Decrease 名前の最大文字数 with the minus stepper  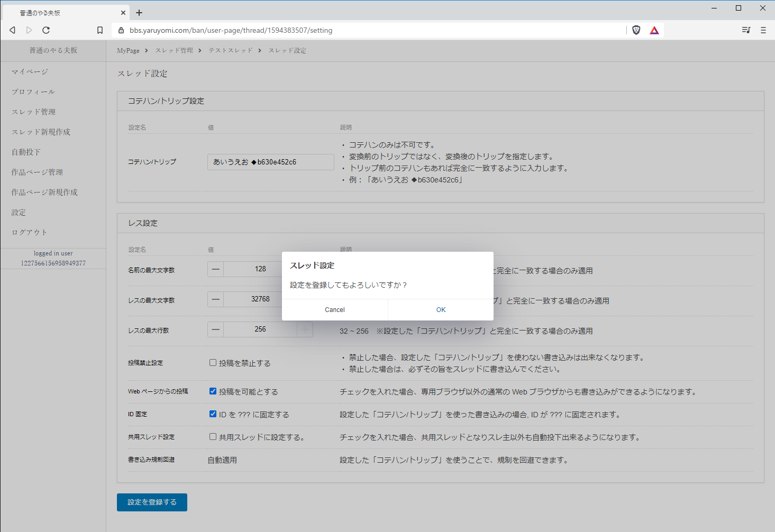click(x=215, y=269)
